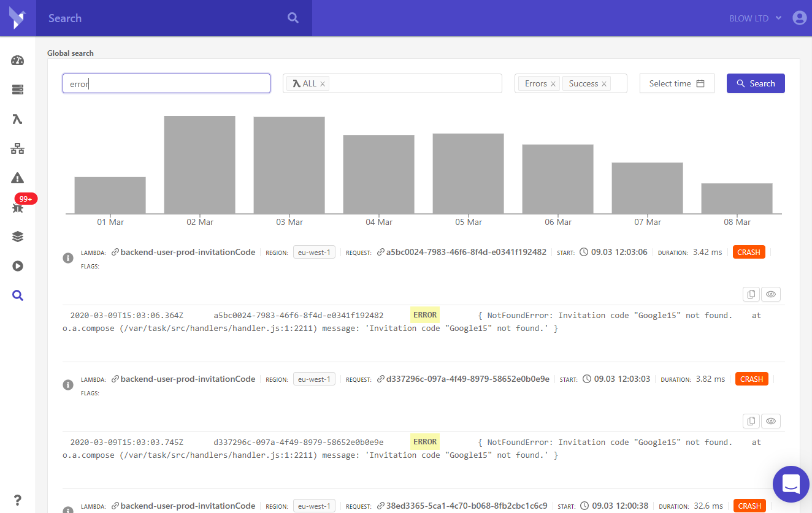Open the inventory server icon in sidebar
The width and height of the screenshot is (812, 513).
[17, 89]
